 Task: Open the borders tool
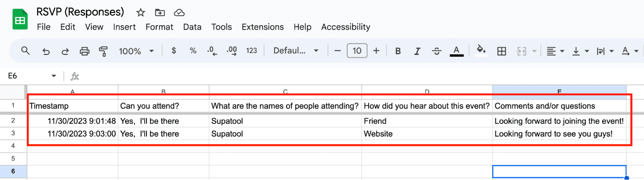click(502, 51)
